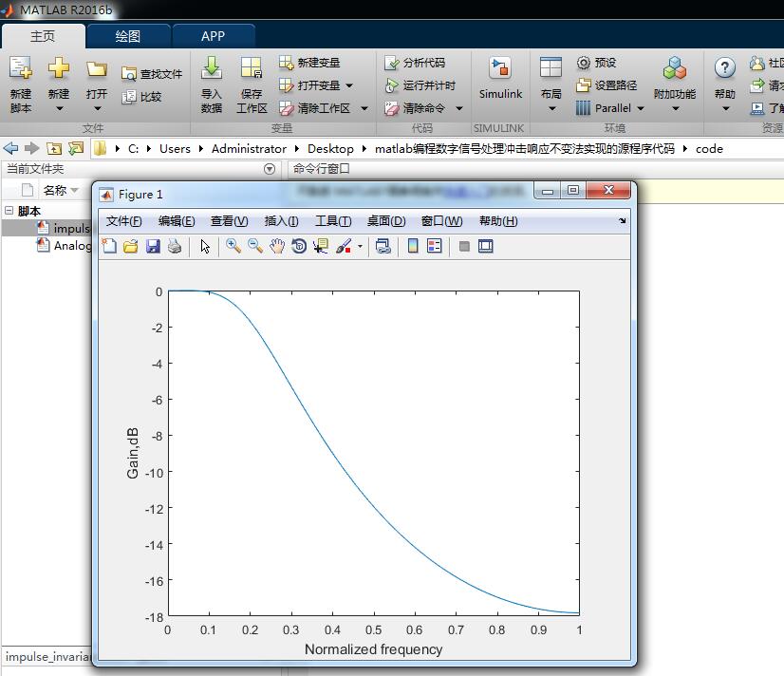Select the impuls... script file

(65, 228)
